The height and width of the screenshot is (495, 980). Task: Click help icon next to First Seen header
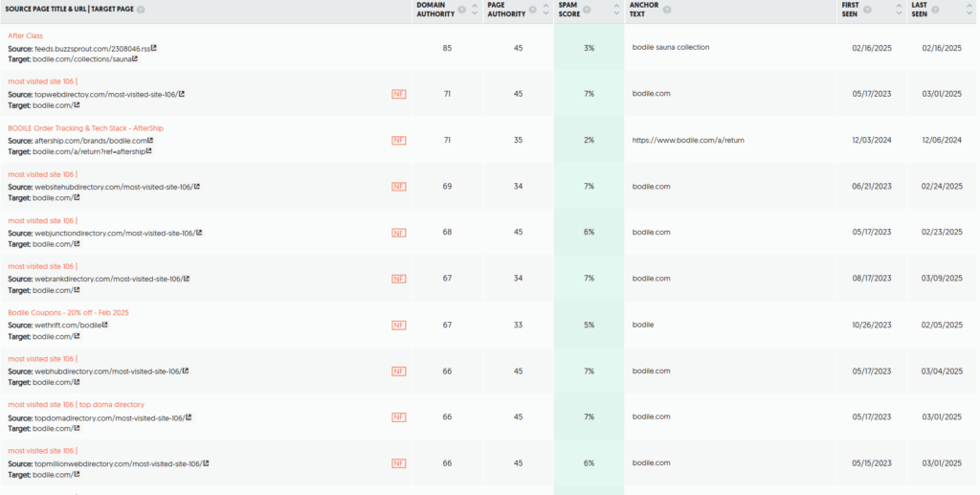867,10
